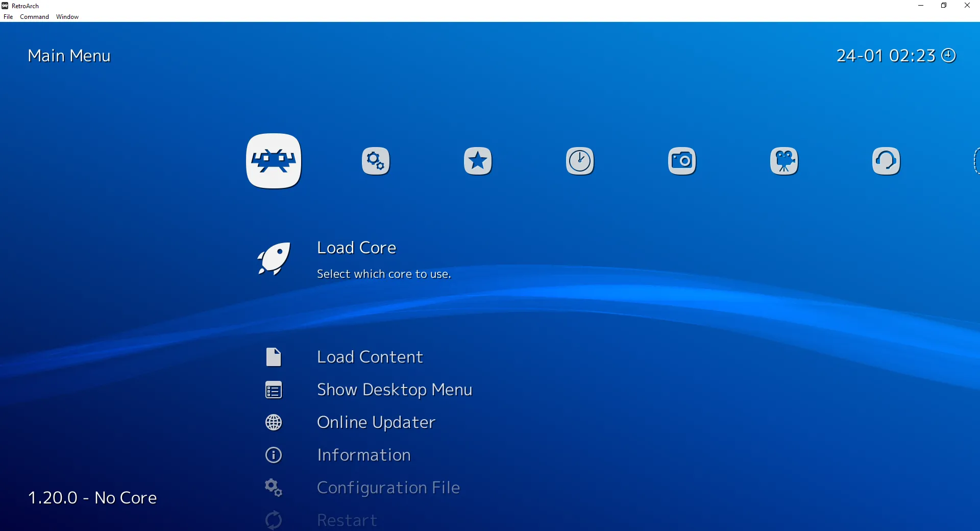Image resolution: width=980 pixels, height=531 pixels.
Task: Open the Configuration File entry
Action: 388,488
